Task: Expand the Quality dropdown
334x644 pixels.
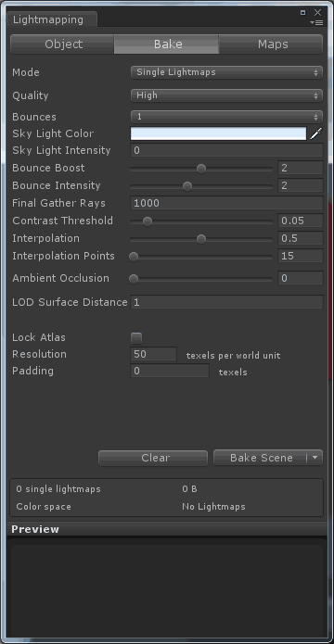Action: tap(226, 95)
